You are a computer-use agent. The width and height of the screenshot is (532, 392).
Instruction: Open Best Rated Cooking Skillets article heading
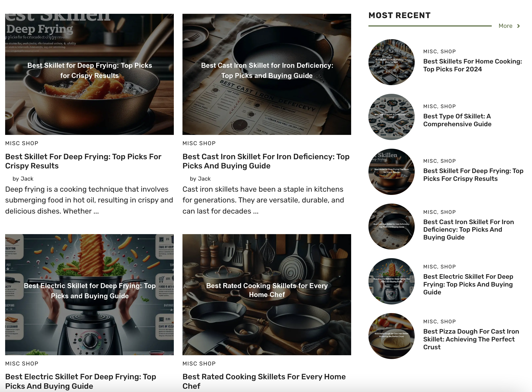point(264,381)
